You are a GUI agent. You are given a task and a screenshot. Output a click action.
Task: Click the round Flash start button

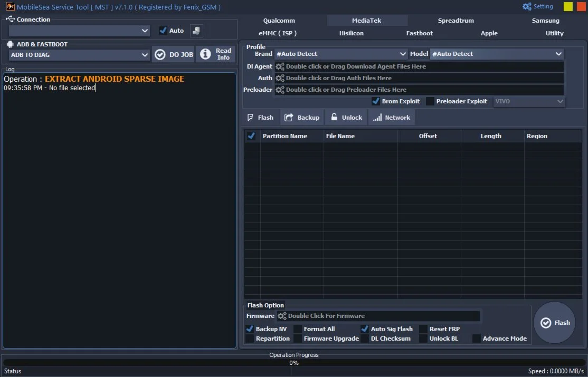click(554, 323)
